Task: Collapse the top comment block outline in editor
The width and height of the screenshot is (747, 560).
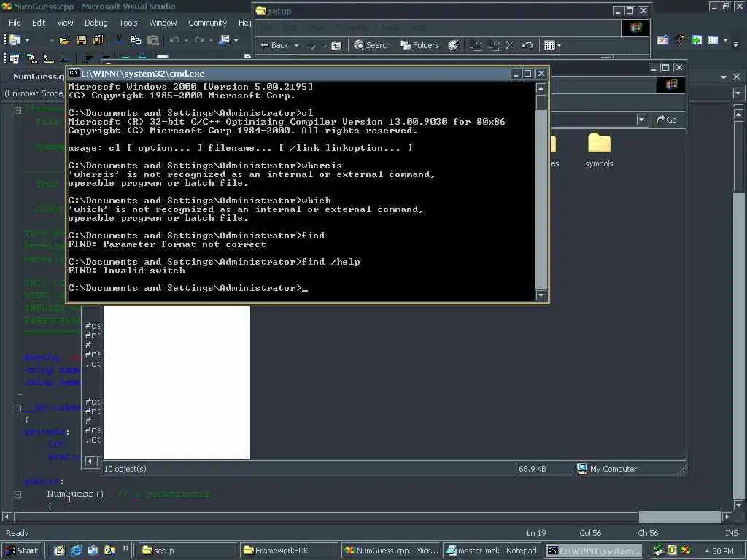Action: [18, 111]
